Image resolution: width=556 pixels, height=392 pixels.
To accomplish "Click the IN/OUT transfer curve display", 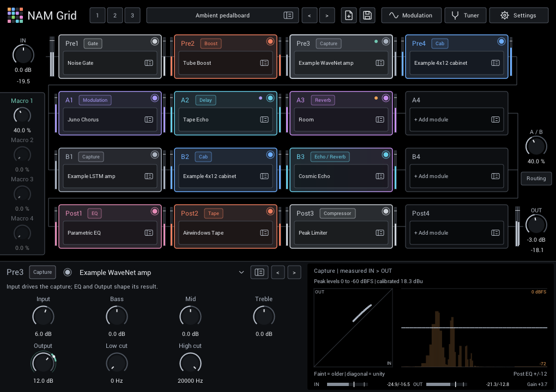I will pos(353,328).
